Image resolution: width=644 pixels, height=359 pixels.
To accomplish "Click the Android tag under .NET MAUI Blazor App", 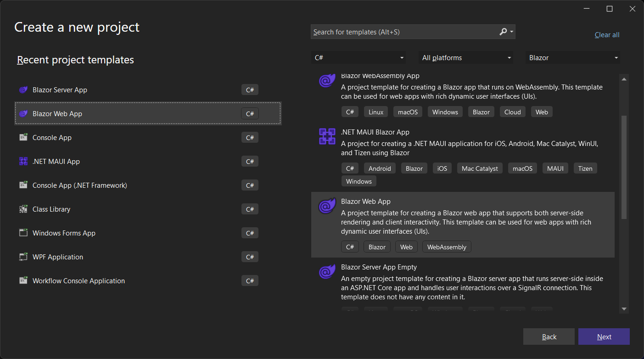I will (x=380, y=168).
